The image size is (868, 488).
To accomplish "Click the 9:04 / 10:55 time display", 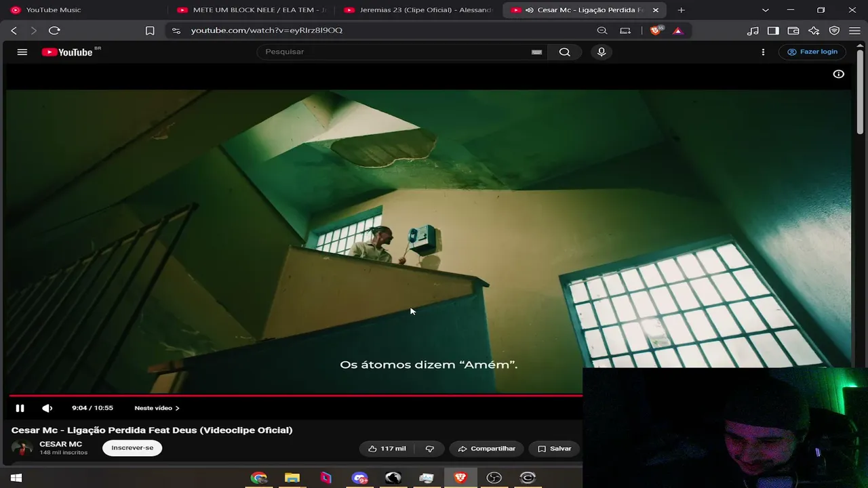I will [92, 408].
